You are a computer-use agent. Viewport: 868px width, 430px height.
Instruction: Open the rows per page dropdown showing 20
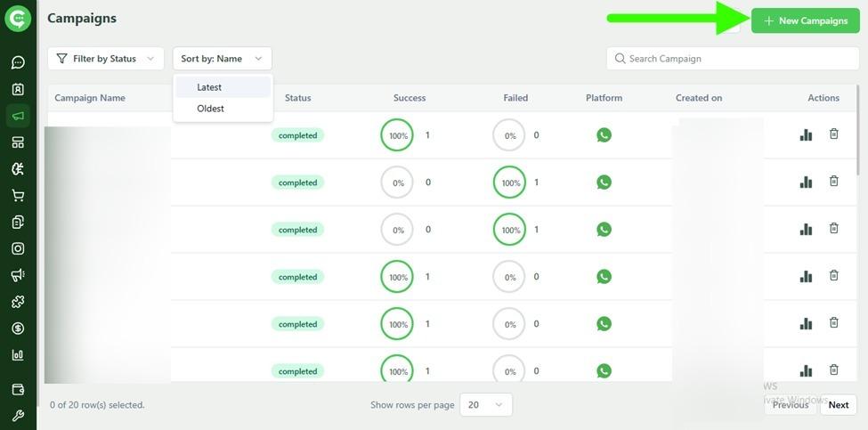coord(486,404)
